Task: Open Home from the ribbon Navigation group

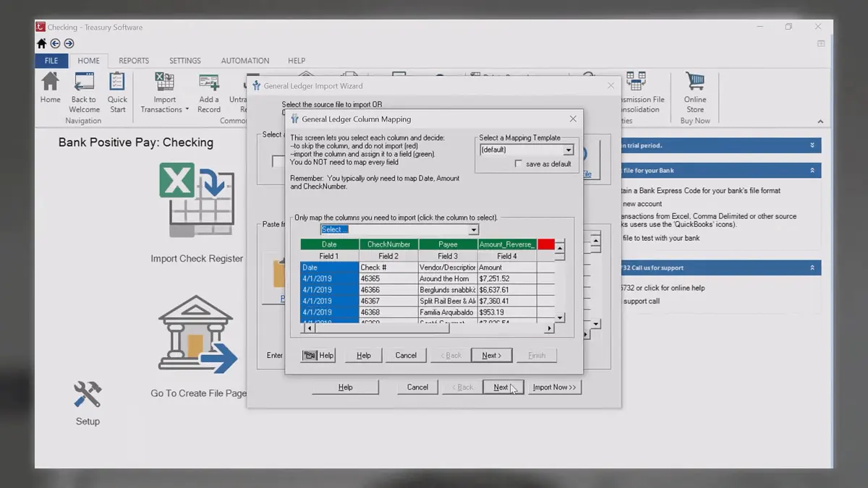Action: coord(50,87)
